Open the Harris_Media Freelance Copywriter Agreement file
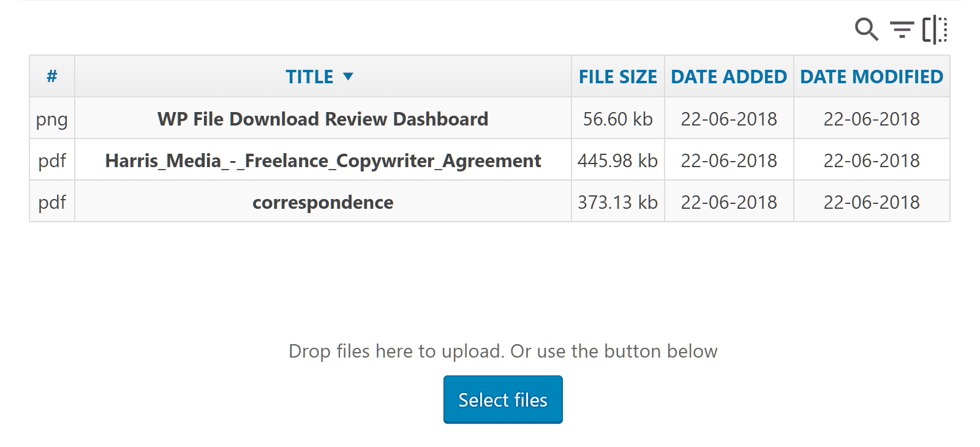The width and height of the screenshot is (980, 447). click(x=323, y=160)
